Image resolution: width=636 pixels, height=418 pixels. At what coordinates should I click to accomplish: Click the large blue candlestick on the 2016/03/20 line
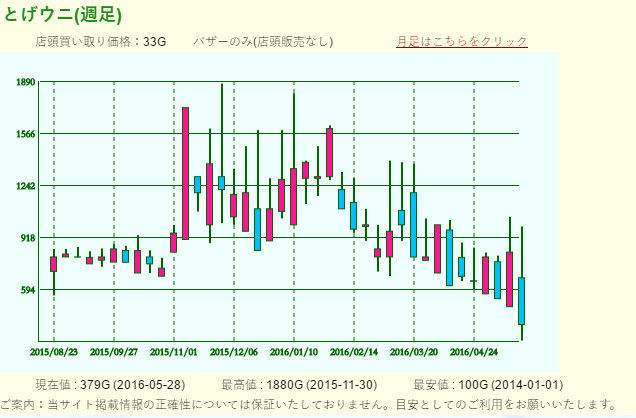[x=414, y=225]
